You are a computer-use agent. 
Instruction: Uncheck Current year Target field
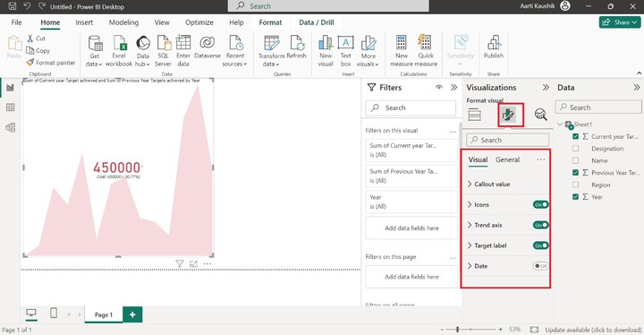click(x=575, y=136)
